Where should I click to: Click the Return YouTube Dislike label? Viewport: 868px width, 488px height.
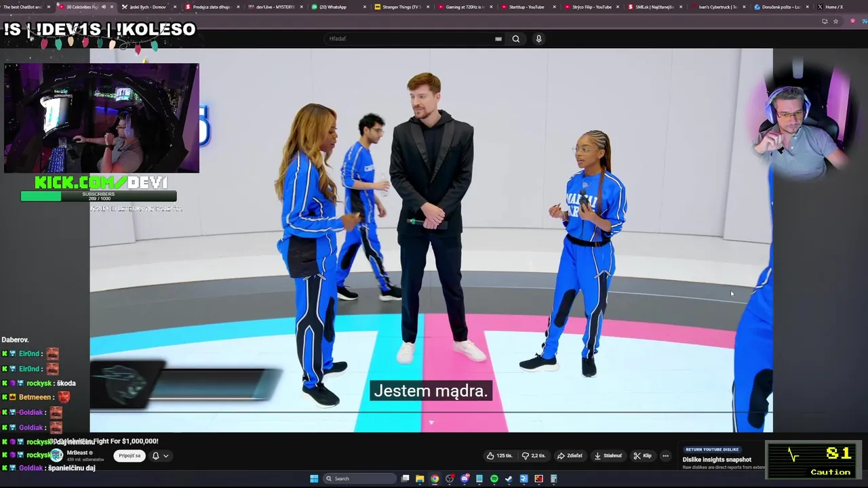[712, 449]
